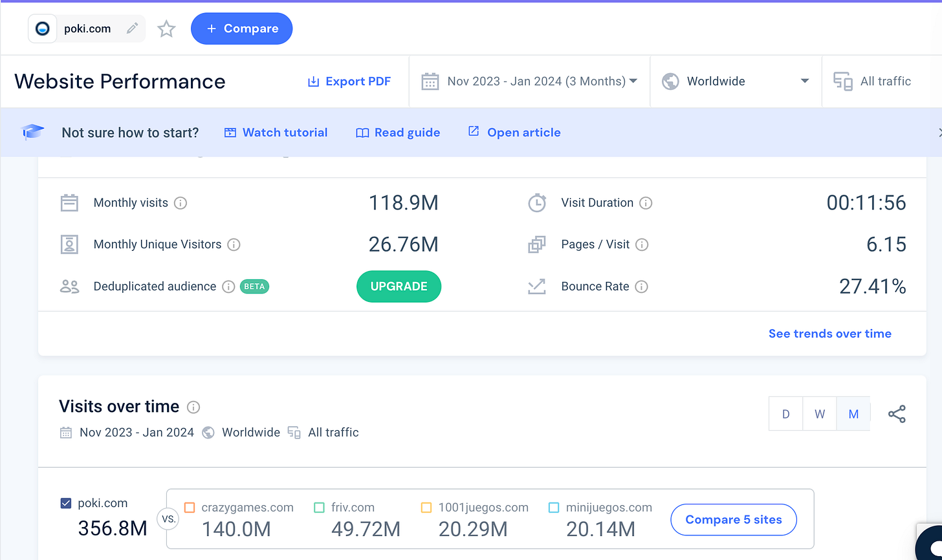Edit the poki.com site name pencil icon

(132, 28)
